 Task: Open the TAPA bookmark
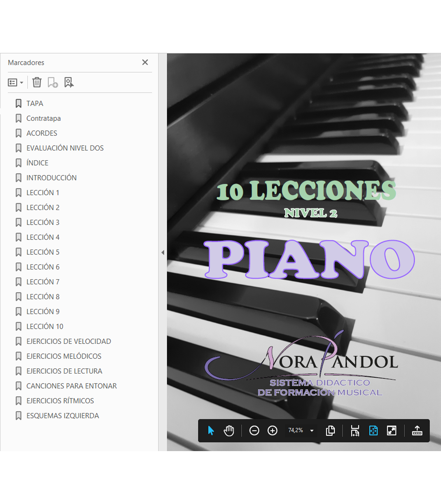pos(35,104)
